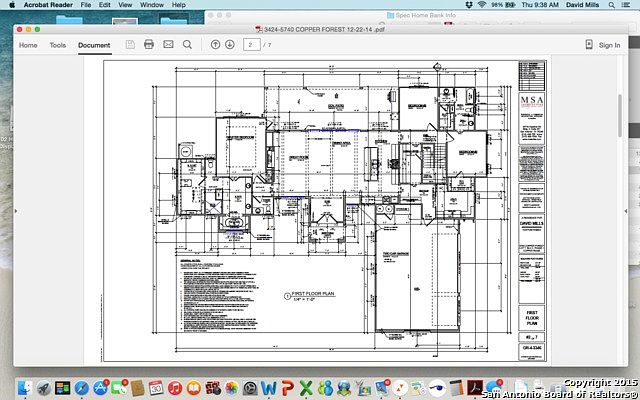Screen dimensions: 640x400
Task: Switch to the Tools tab
Action: click(x=58, y=45)
